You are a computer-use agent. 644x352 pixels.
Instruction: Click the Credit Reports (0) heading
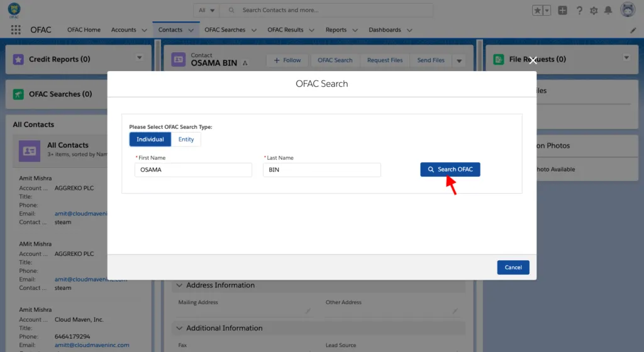[x=60, y=59]
